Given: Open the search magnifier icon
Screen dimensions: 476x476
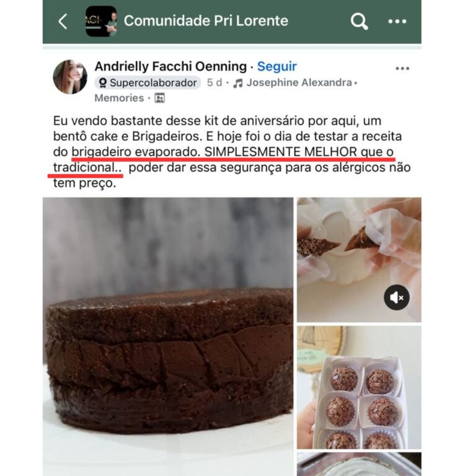Looking at the screenshot, I should tap(359, 21).
